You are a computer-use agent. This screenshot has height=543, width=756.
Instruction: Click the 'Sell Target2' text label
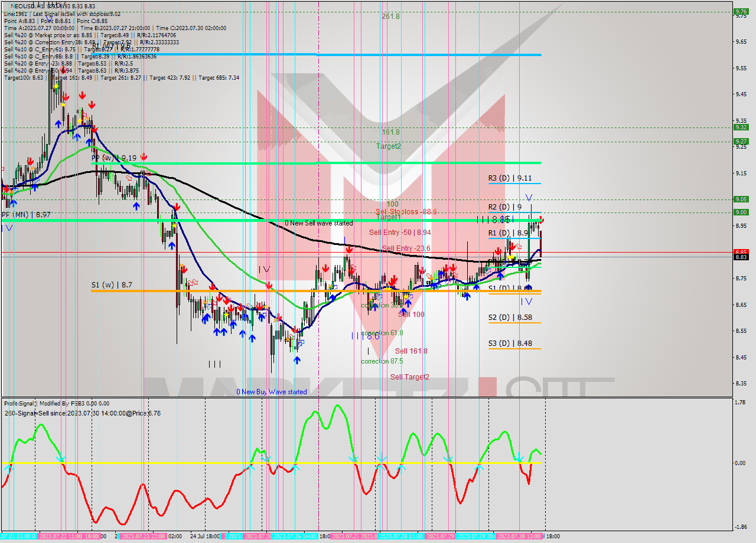pyautogui.click(x=409, y=377)
